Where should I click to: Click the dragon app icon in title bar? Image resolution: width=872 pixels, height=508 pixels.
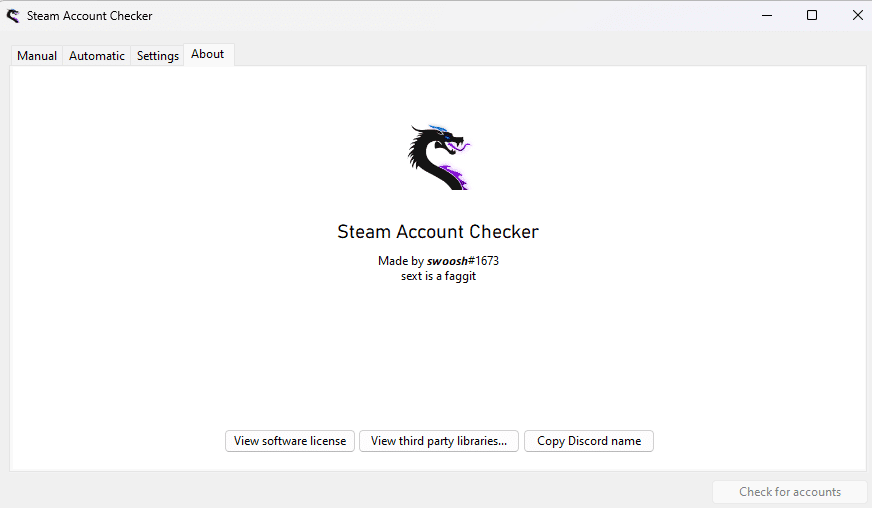pos(13,16)
